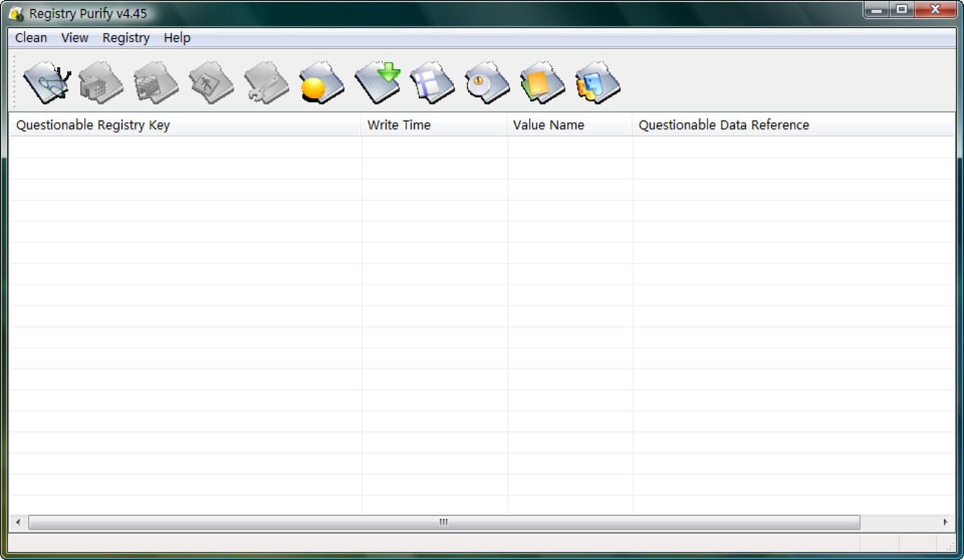Screen dimensions: 964x560
Task: Click the Windows logo folder icon
Action: point(432,80)
